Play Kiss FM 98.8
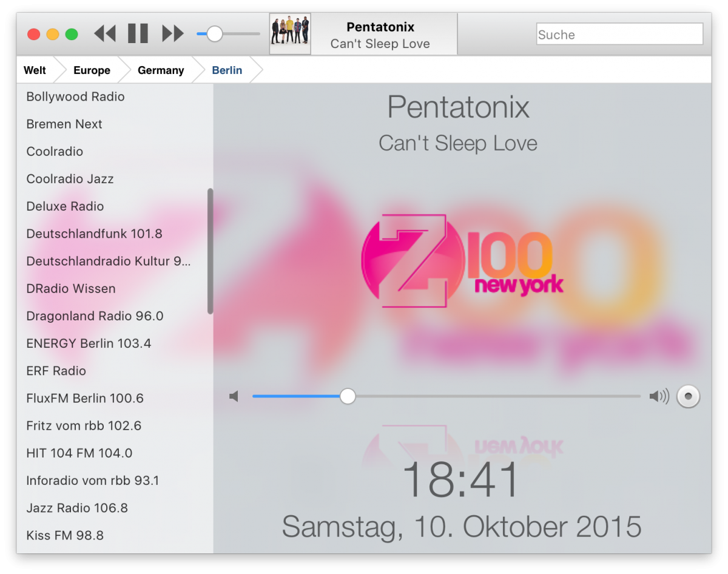The width and height of the screenshot is (728, 574). [x=115, y=535]
